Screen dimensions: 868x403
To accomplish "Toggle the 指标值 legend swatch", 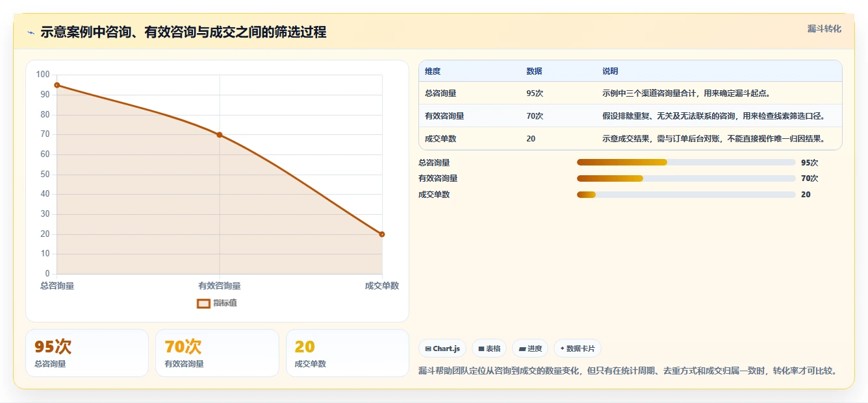I will click(203, 303).
